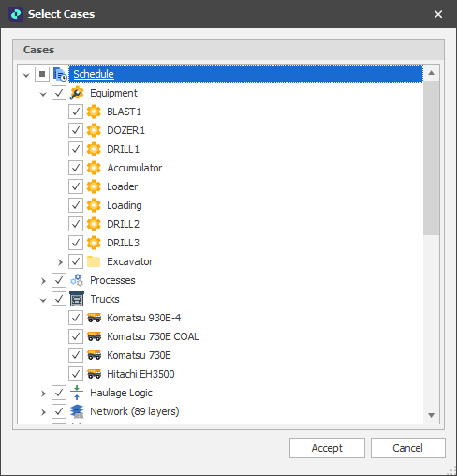Click the Trucks garage icon
The image size is (457, 476).
tap(77, 299)
